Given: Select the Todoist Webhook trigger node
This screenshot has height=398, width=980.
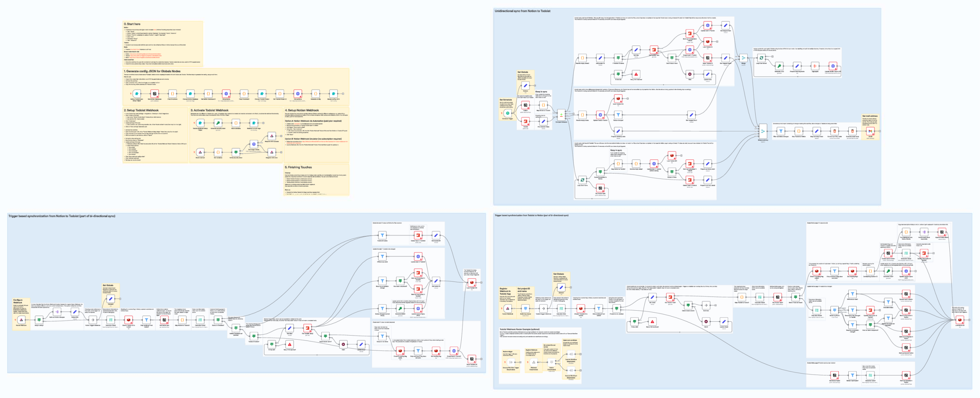Looking at the screenshot, I should [508, 308].
